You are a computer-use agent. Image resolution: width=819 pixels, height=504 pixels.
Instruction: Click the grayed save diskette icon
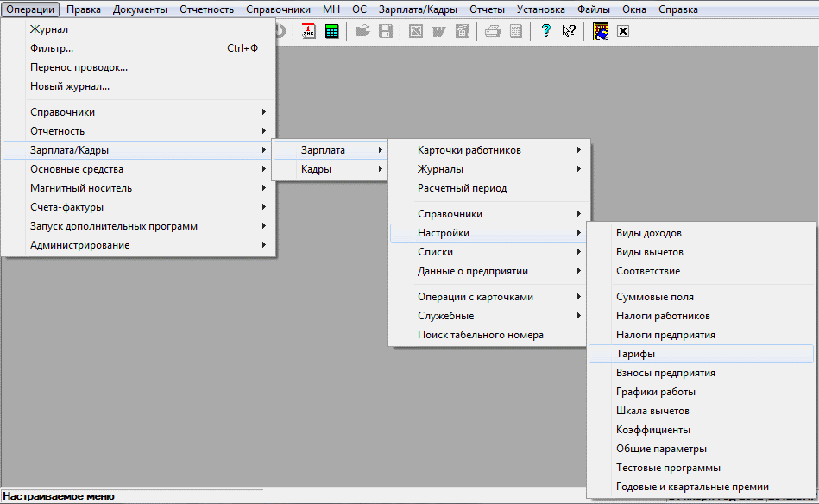[x=386, y=31]
